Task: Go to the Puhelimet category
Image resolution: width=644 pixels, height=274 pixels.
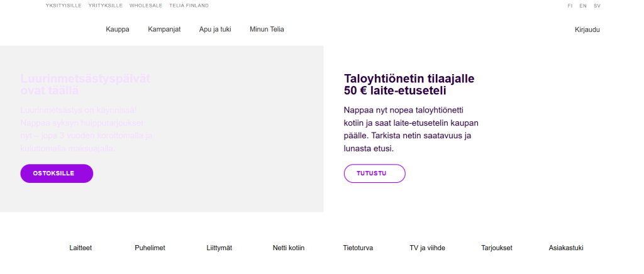Action: pos(150,248)
